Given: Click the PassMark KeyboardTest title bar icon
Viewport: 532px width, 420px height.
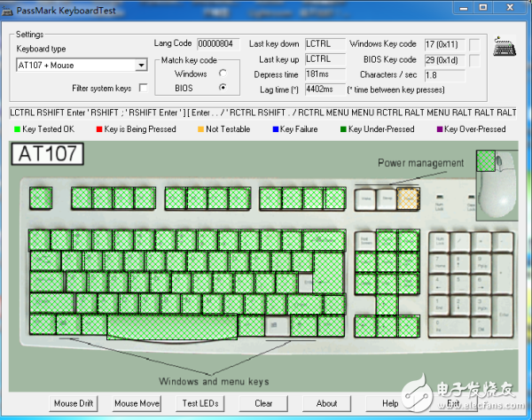Looking at the screenshot, I should click(7, 11).
